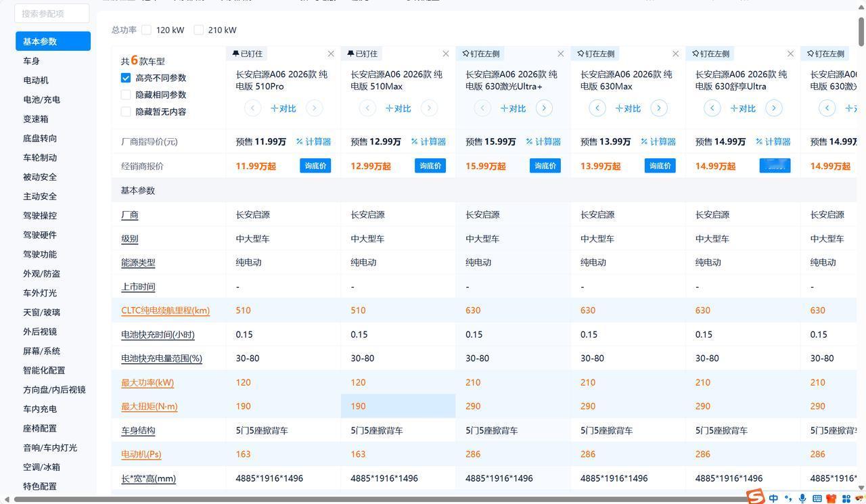Click the 163 电动机(Ps) value for 510Pro

click(243, 455)
